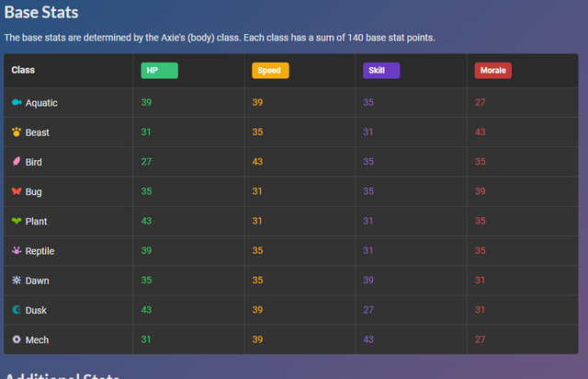Click the Mech gear class icon
Screen dimensions: 588x379
pos(17,339)
